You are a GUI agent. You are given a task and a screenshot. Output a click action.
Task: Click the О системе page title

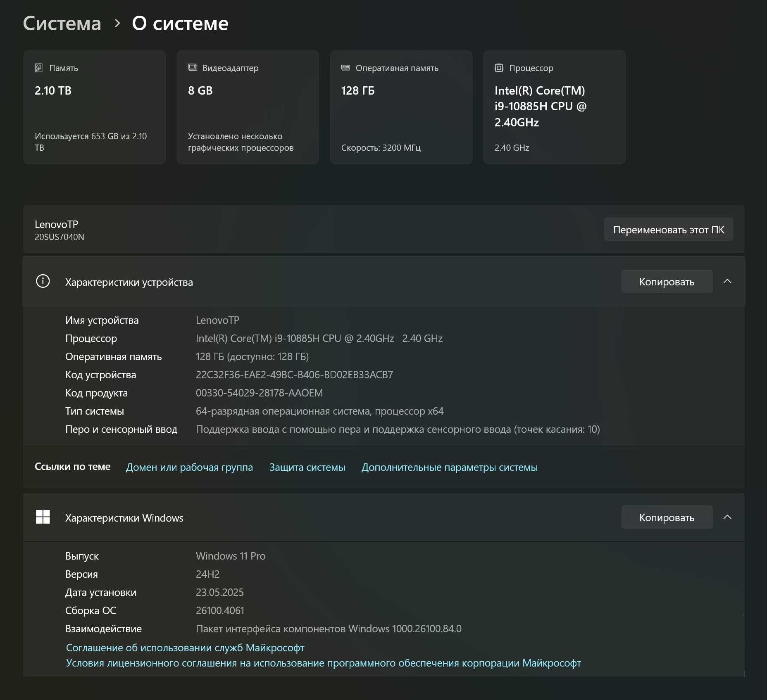tap(180, 24)
